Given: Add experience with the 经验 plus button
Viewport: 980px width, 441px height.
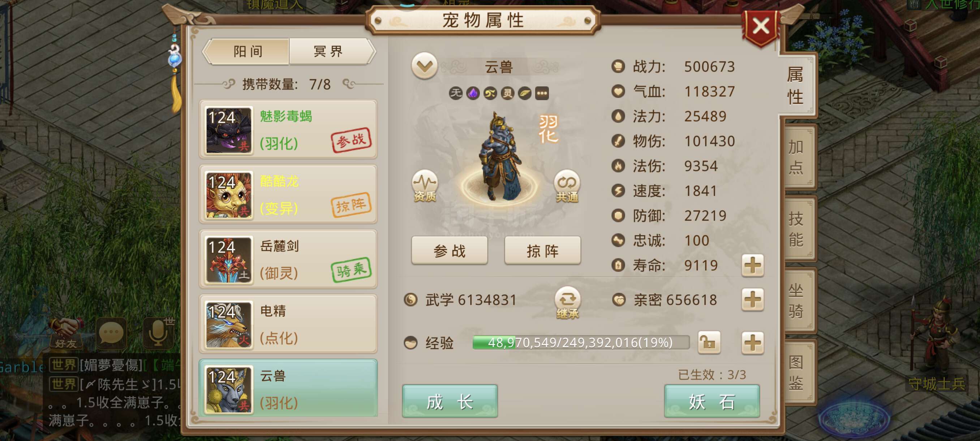Looking at the screenshot, I should pos(752,342).
